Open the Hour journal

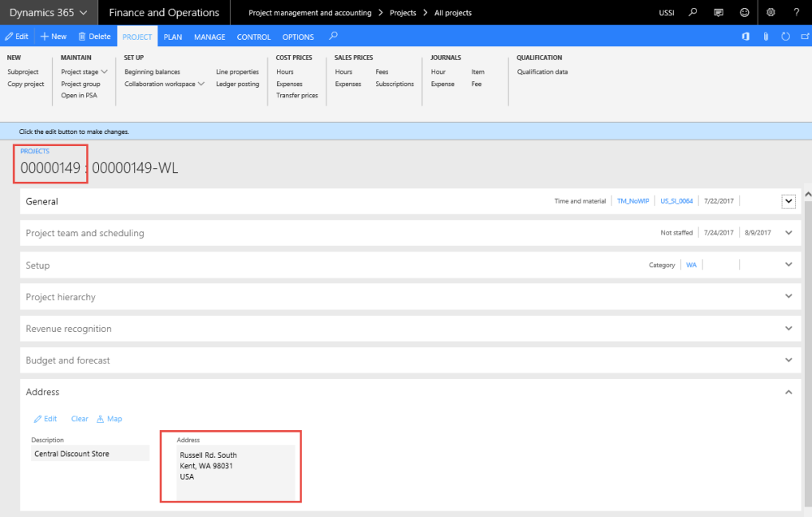(438, 72)
